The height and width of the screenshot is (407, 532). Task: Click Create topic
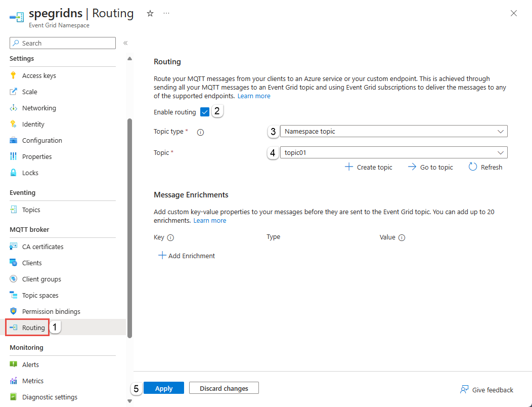pyautogui.click(x=369, y=167)
